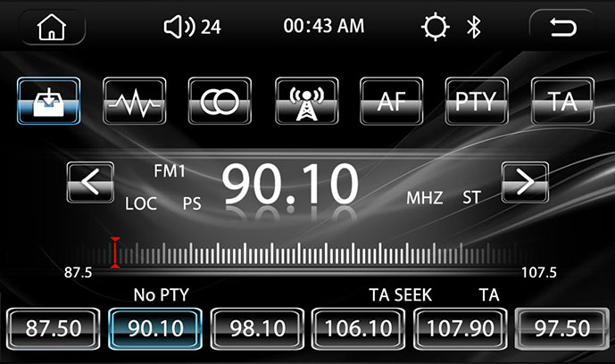Select preset station 107.90
Image resolution: width=615 pixels, height=364 pixels.
[x=460, y=328]
